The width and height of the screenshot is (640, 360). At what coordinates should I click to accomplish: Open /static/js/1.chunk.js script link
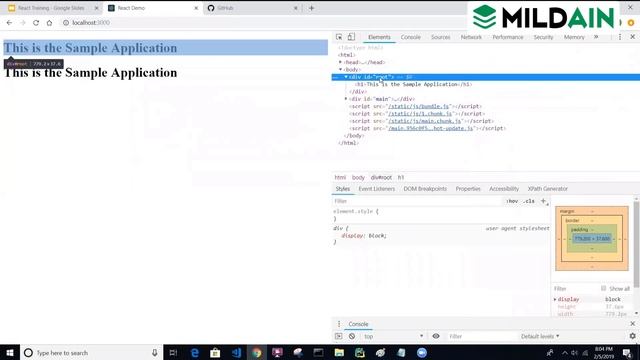tap(420, 113)
